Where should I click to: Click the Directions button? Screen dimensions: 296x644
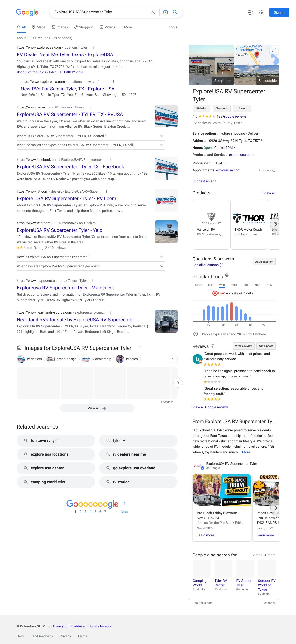pos(222,108)
